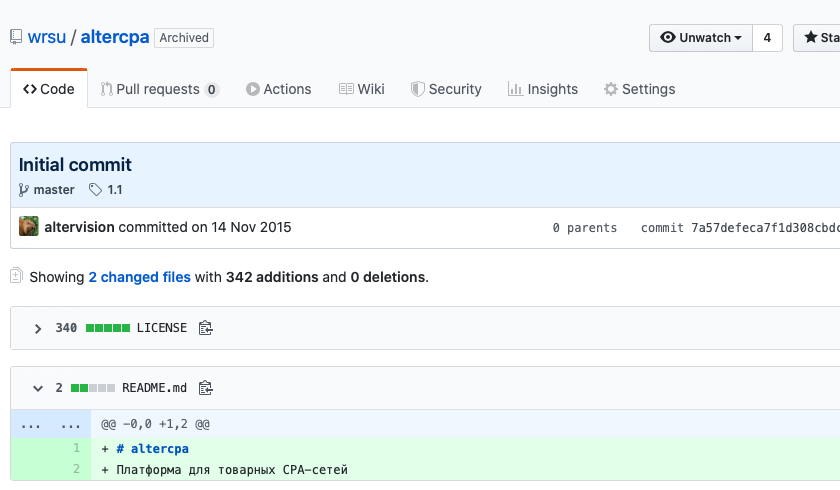Screen dimensions: 840x490
Task: Click the left expand dots in hunk header
Action: click(31, 424)
